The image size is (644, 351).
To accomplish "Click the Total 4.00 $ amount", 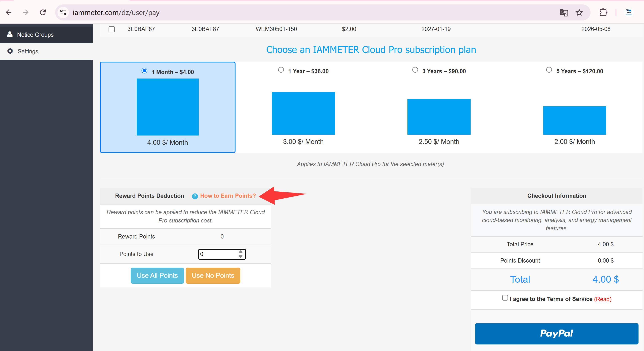I will point(606,279).
